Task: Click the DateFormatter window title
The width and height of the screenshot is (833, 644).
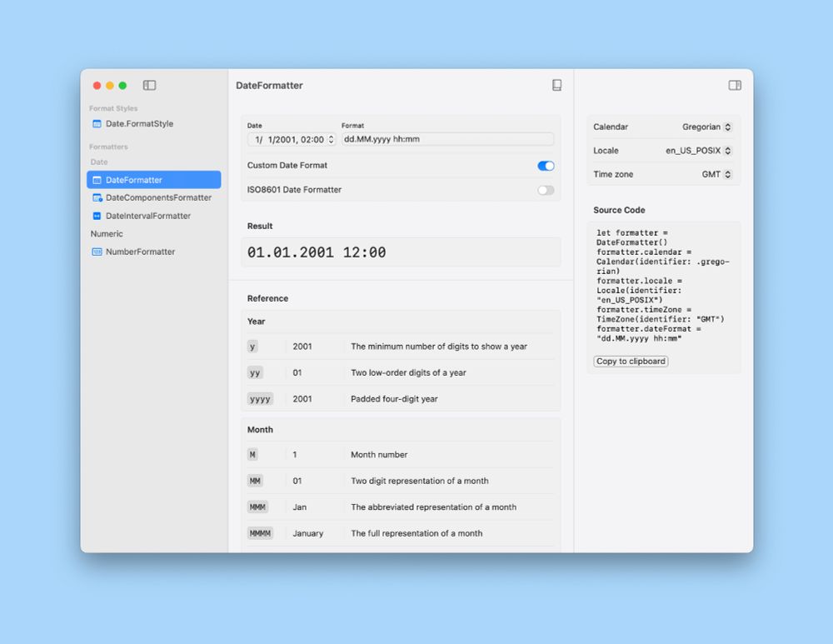Action: click(x=269, y=86)
